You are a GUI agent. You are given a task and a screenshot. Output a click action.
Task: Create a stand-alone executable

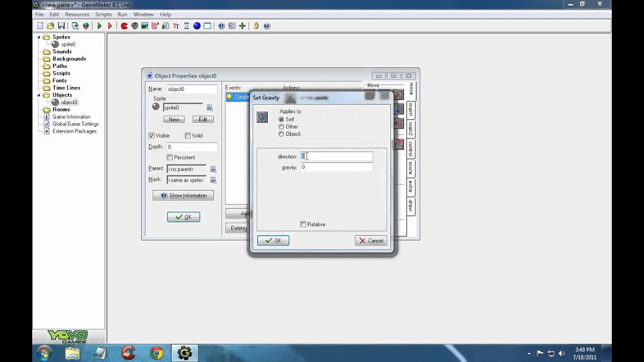(x=75, y=26)
